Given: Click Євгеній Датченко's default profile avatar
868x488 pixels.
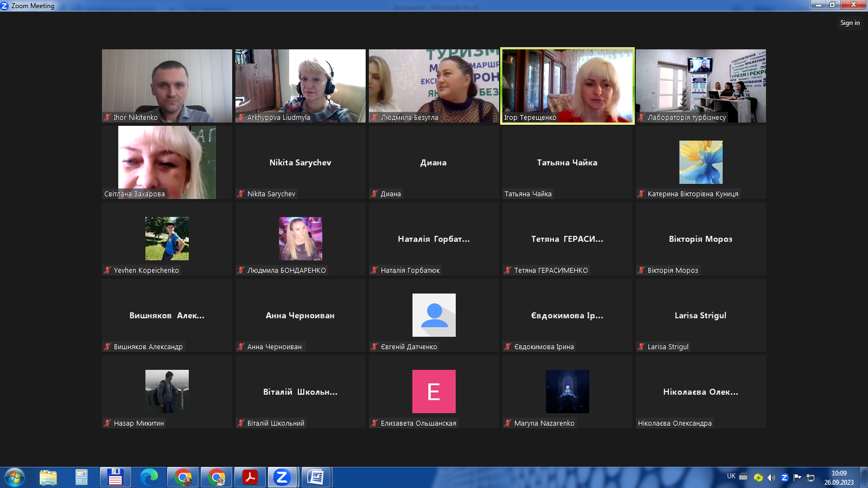Looking at the screenshot, I should point(434,315).
